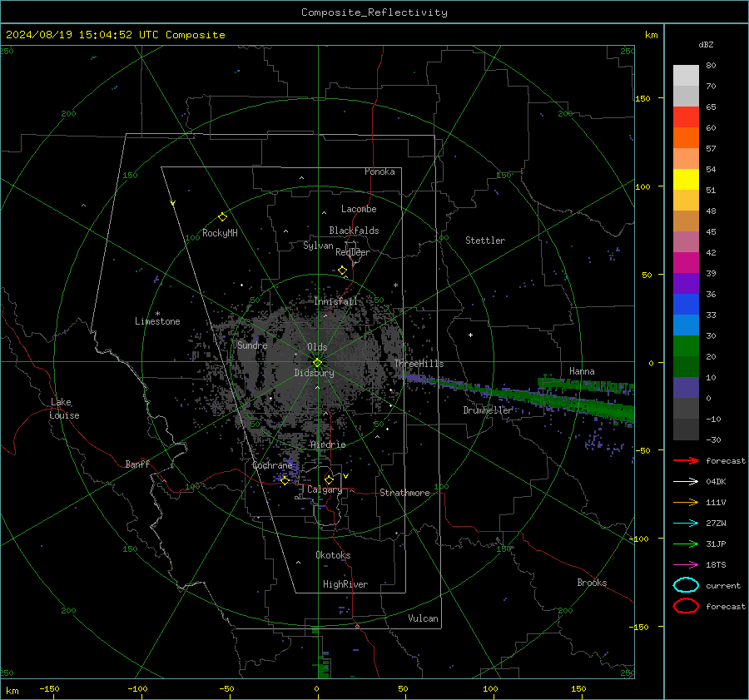Click the red forecast ellipse in legend
This screenshot has width=749, height=700.
point(686,606)
